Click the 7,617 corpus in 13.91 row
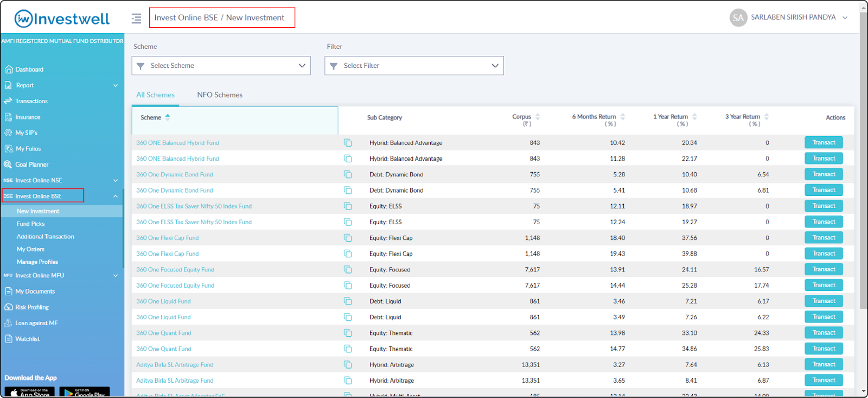Screen dimensions: 868x398 (532, 269)
